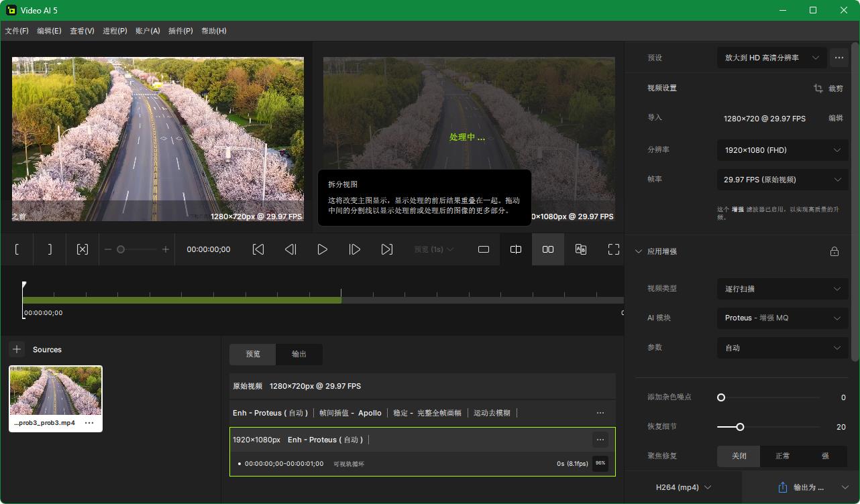Screen dimensions: 860x504
Task: Play the video preview
Action: click(323, 249)
